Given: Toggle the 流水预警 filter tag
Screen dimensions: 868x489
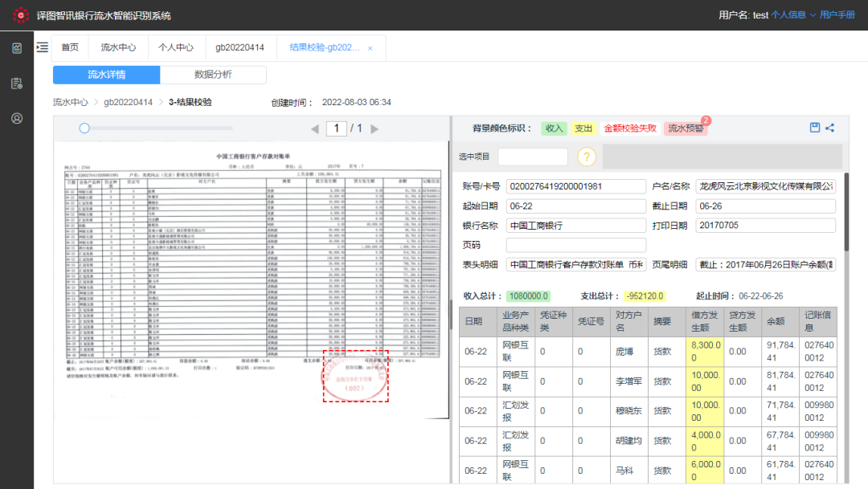Looking at the screenshot, I should point(686,128).
